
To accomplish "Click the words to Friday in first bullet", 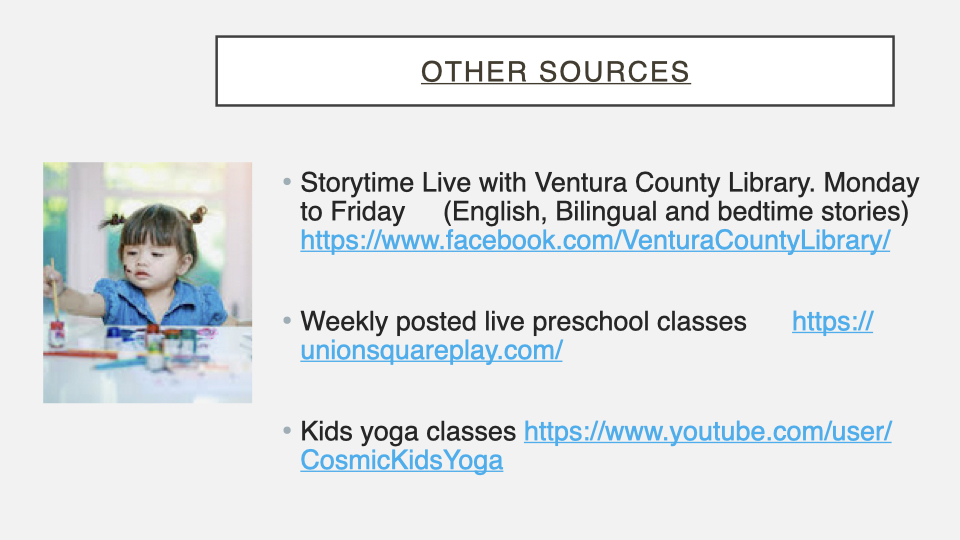I will [352, 212].
